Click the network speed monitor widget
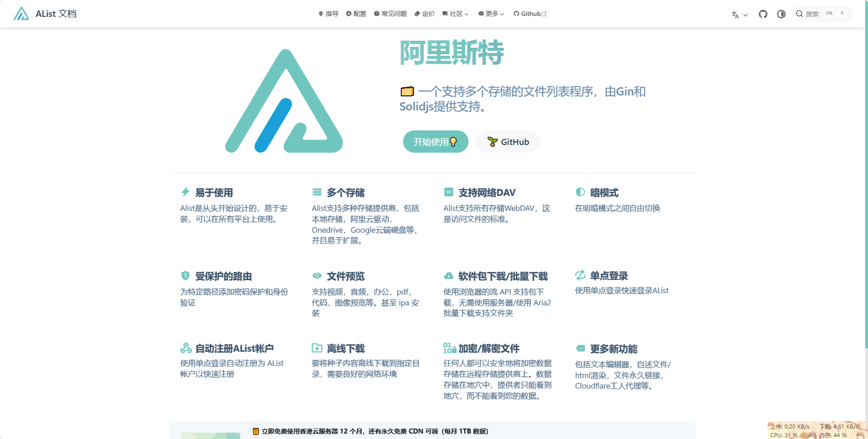Image resolution: width=868 pixels, height=439 pixels. [x=817, y=430]
